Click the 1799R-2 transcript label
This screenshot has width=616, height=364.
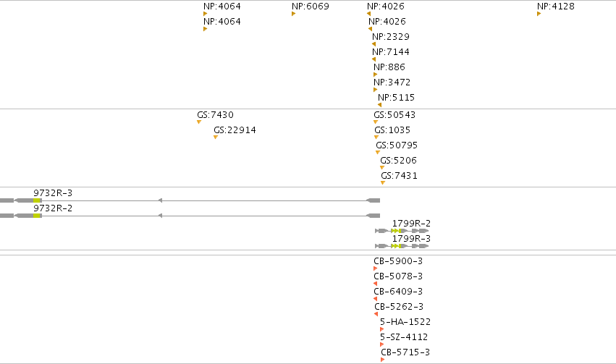click(411, 224)
